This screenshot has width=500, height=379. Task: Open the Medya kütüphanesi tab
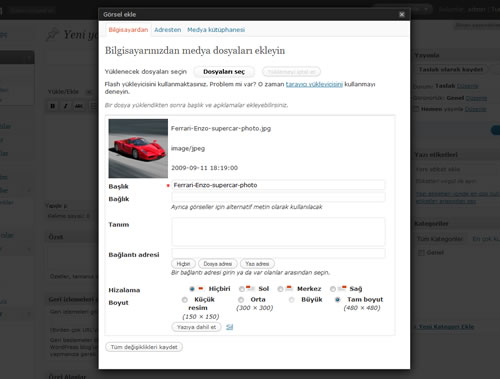click(216, 30)
